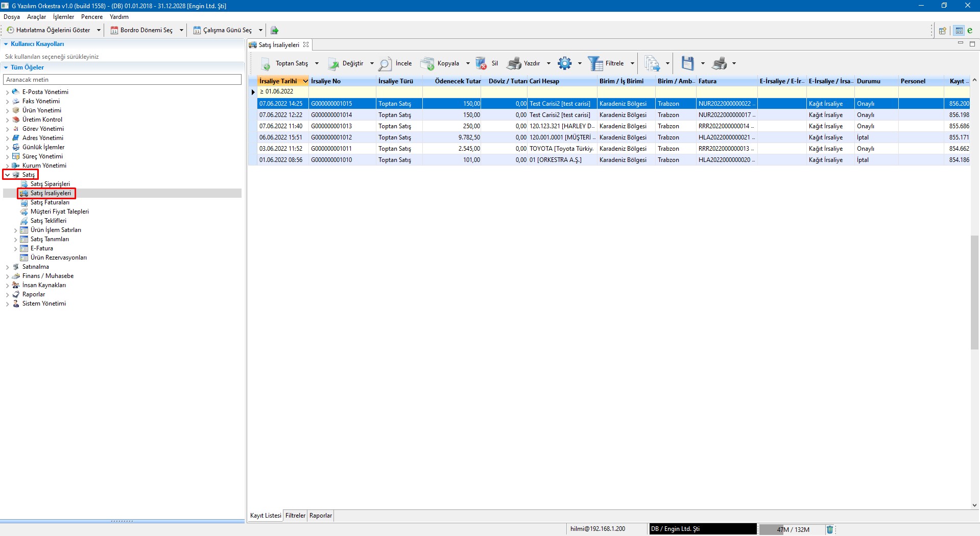
Task: Open the Open Perspective icon in top-right
Action: click(x=943, y=30)
